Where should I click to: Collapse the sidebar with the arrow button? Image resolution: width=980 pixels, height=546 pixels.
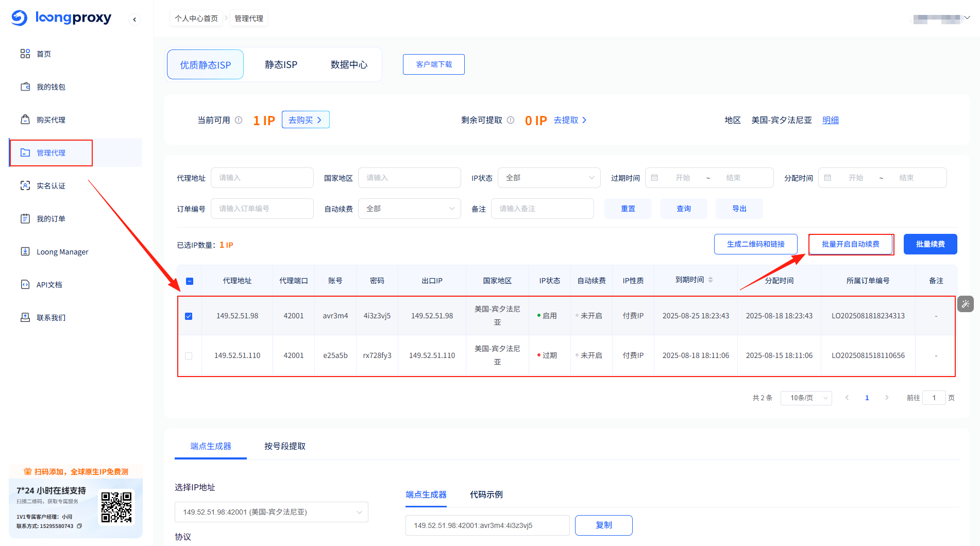pyautogui.click(x=134, y=20)
